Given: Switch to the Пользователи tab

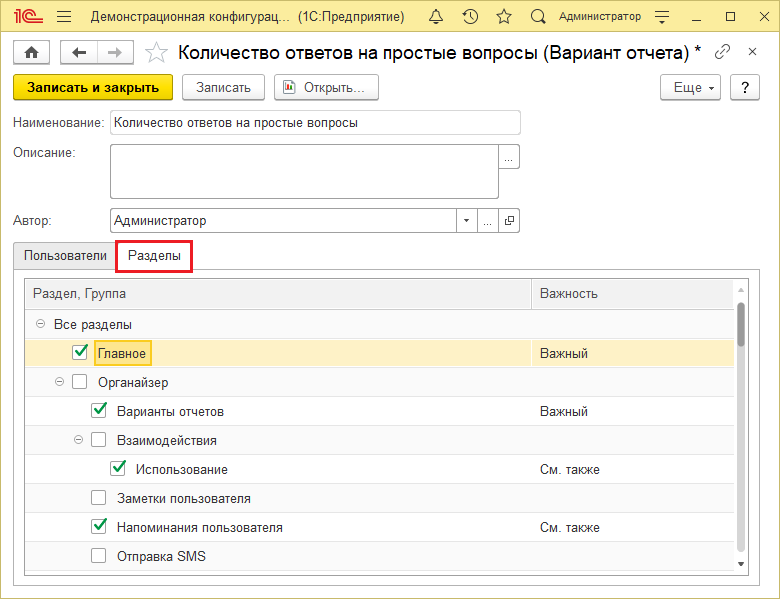Looking at the screenshot, I should click(65, 256).
